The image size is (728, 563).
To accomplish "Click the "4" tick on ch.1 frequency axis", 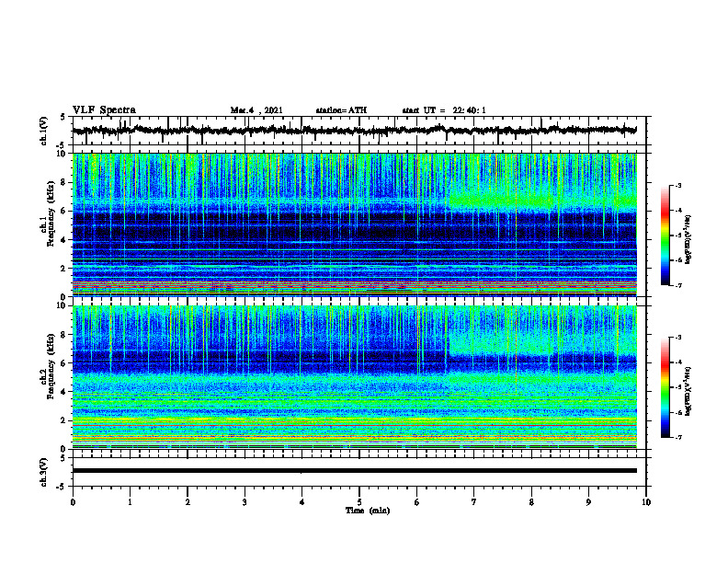I will click(64, 240).
